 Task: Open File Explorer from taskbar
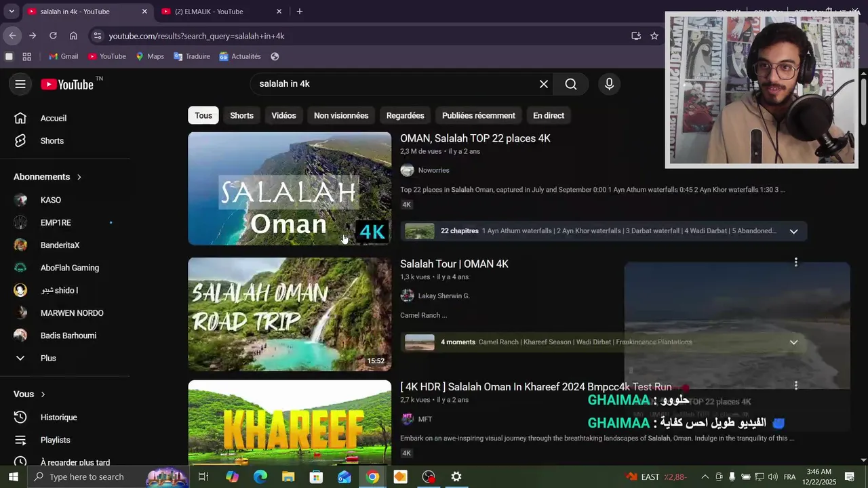[288, 476]
